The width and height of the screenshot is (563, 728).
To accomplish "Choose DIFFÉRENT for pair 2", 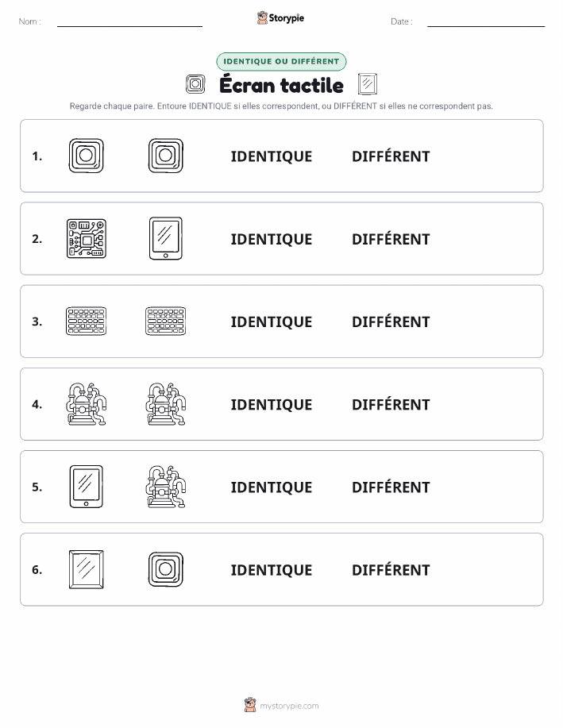I will click(x=391, y=239).
